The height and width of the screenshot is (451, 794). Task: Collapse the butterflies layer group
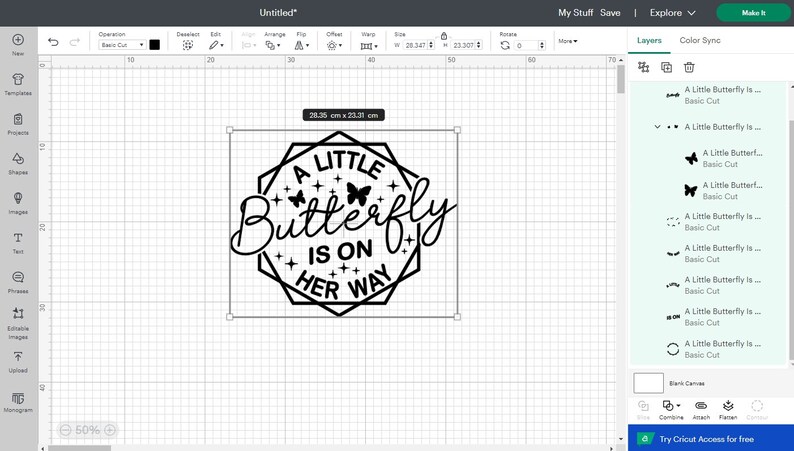coord(657,127)
